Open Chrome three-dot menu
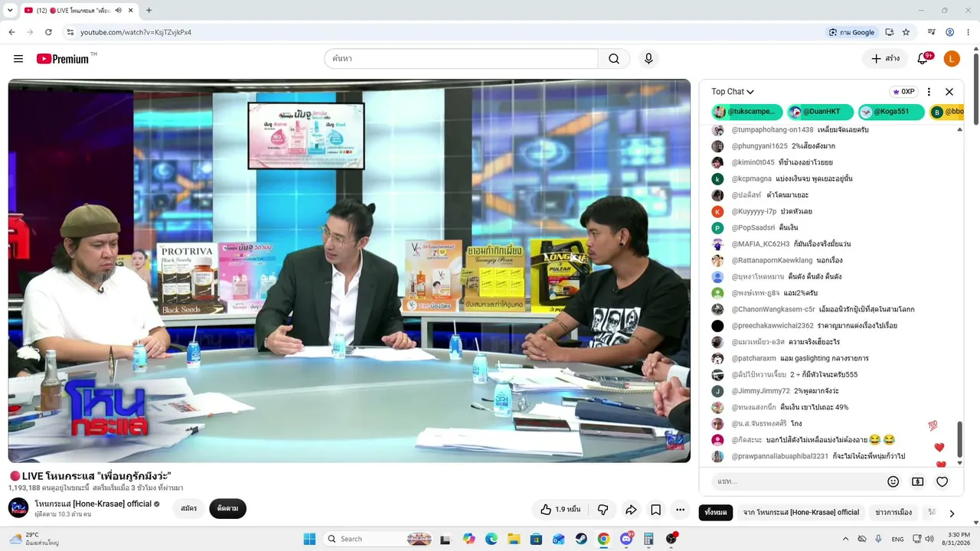The width and height of the screenshot is (980, 551). (x=967, y=32)
